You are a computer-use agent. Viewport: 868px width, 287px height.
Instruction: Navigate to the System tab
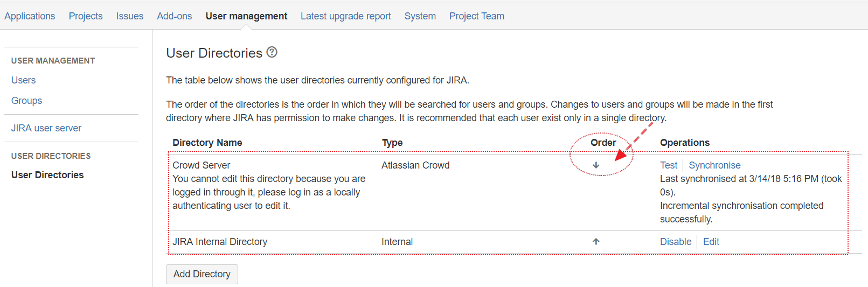420,16
